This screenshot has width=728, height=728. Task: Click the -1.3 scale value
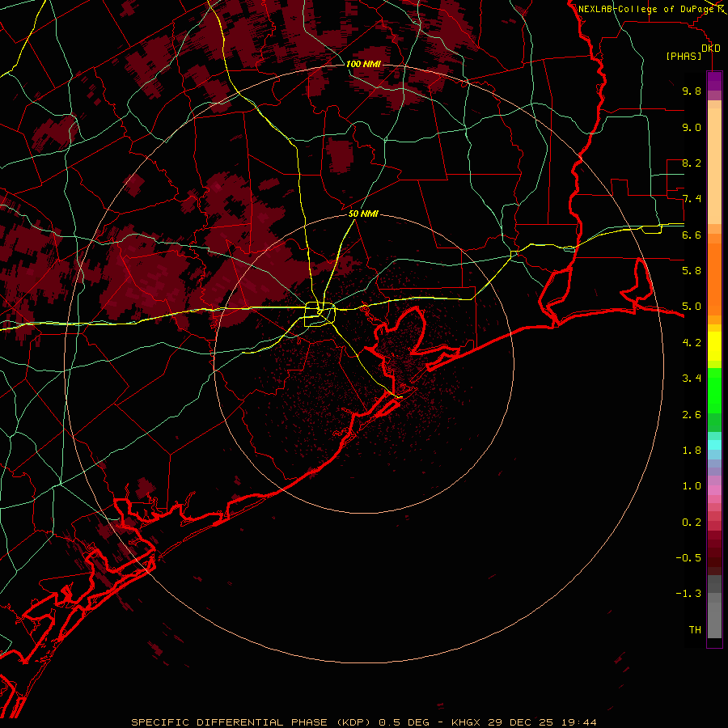(x=688, y=594)
